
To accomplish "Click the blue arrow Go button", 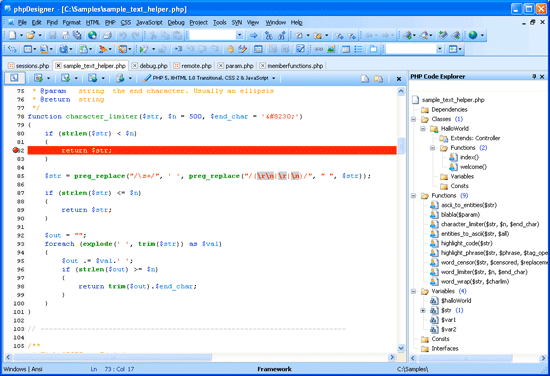I will tap(254, 35).
